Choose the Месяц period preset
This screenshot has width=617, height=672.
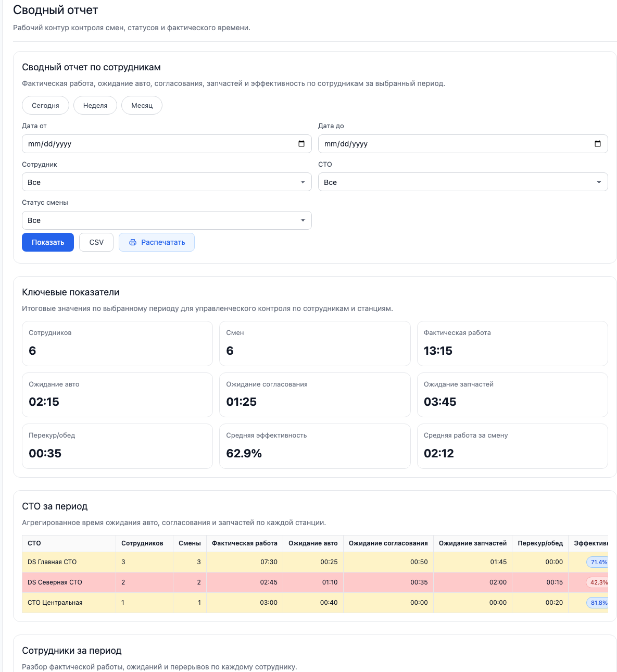coord(142,105)
